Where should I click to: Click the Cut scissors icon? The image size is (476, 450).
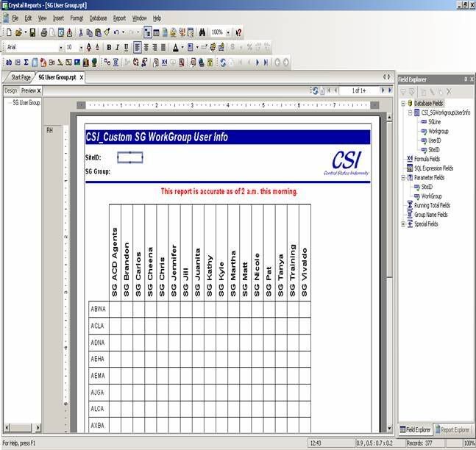click(81, 32)
